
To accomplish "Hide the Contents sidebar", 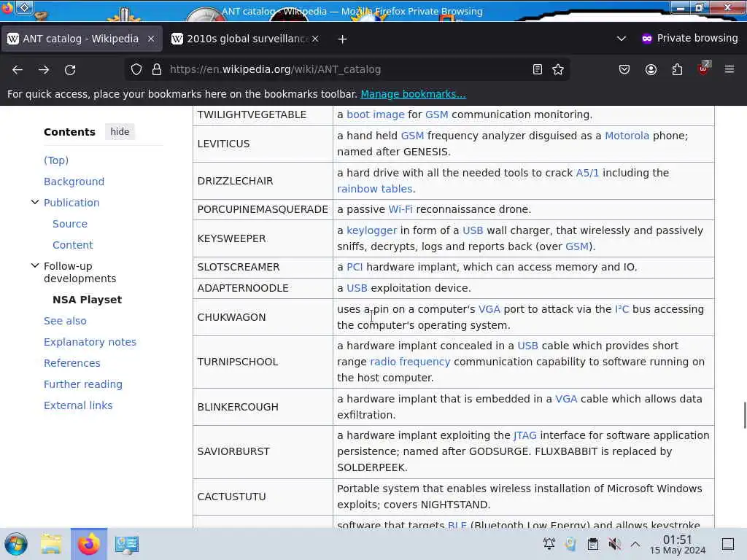I will [120, 131].
